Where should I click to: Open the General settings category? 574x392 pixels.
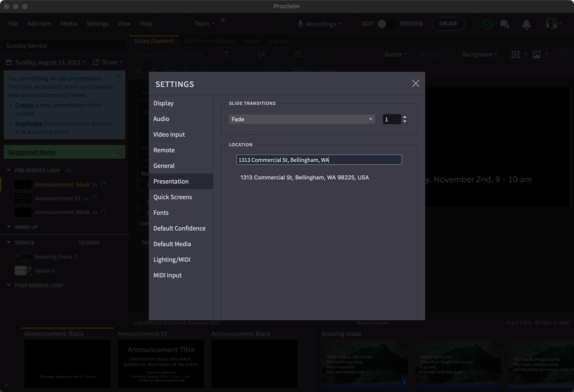coord(181,166)
